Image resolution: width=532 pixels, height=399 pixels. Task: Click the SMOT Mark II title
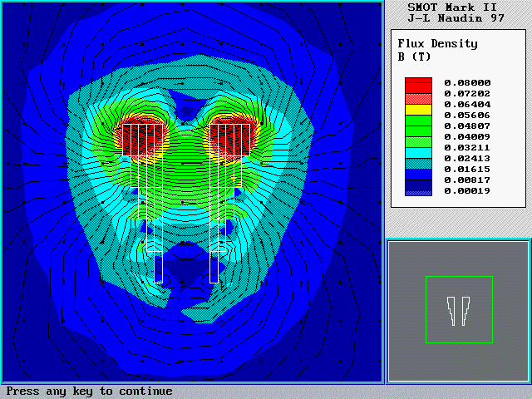(x=452, y=7)
